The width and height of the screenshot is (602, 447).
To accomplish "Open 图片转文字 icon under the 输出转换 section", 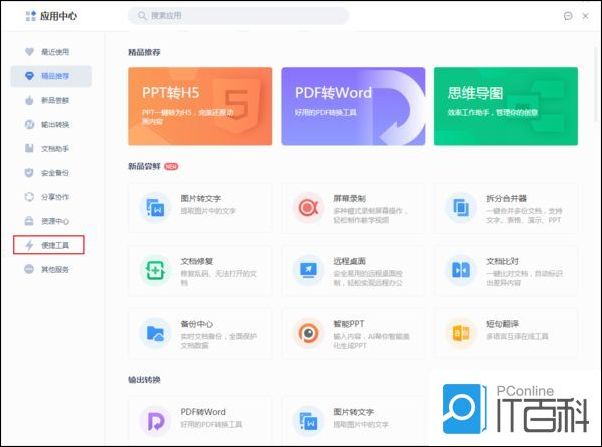I will (308, 421).
